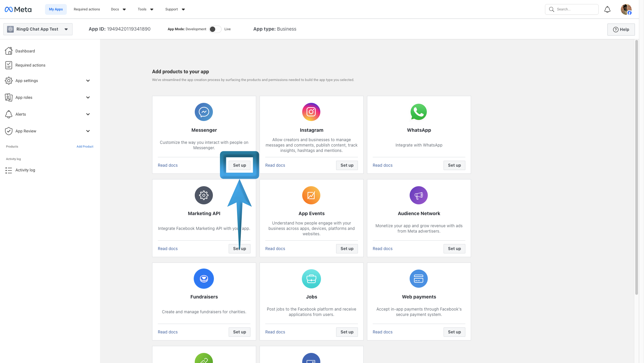Select the Marketing API gear icon
644x363 pixels.
[204, 195]
